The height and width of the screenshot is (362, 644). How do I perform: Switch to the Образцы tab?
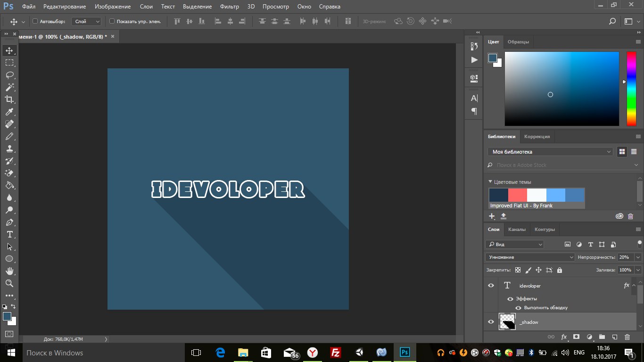[x=518, y=42]
